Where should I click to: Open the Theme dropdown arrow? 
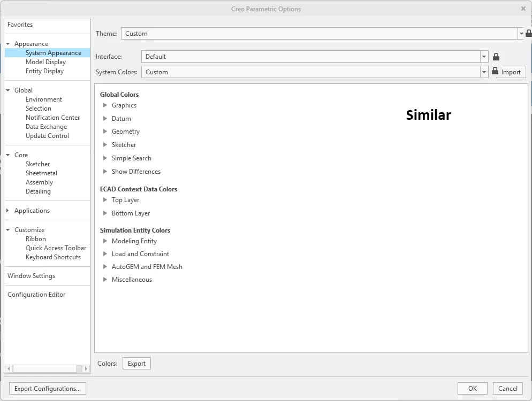click(x=521, y=34)
